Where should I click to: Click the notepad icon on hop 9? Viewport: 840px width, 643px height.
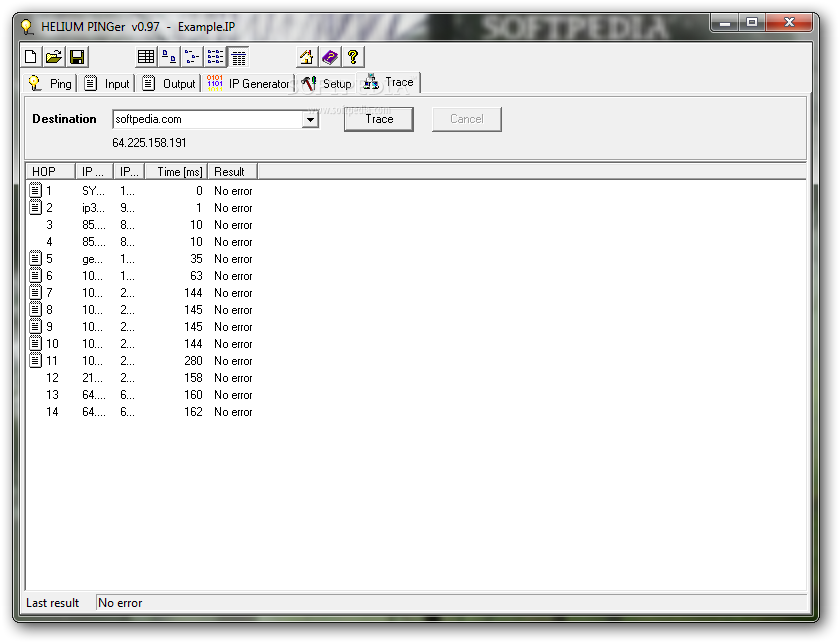(x=35, y=326)
